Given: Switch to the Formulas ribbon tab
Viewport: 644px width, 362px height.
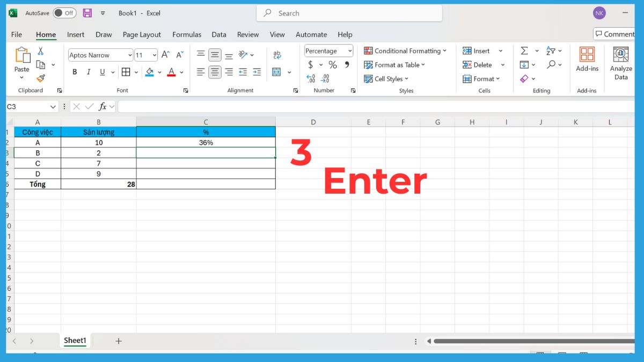Looking at the screenshot, I should click(187, 34).
